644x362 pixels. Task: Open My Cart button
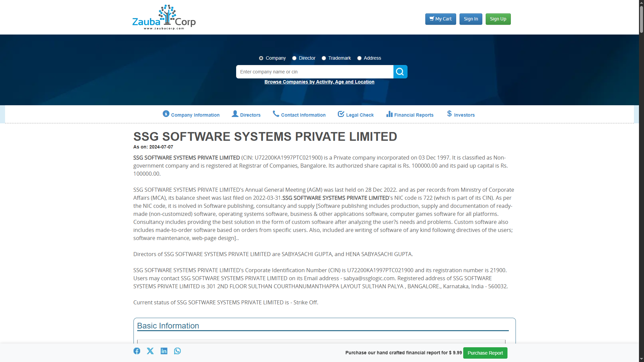point(440,19)
